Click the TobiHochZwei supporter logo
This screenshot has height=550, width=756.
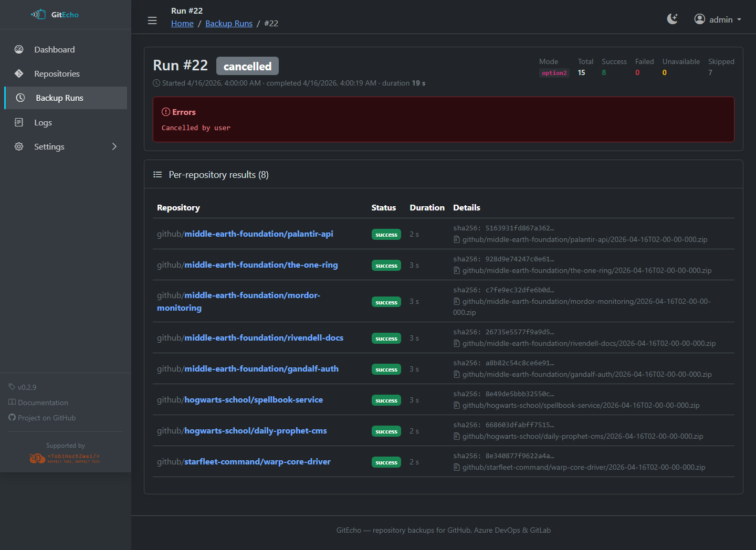click(65, 458)
